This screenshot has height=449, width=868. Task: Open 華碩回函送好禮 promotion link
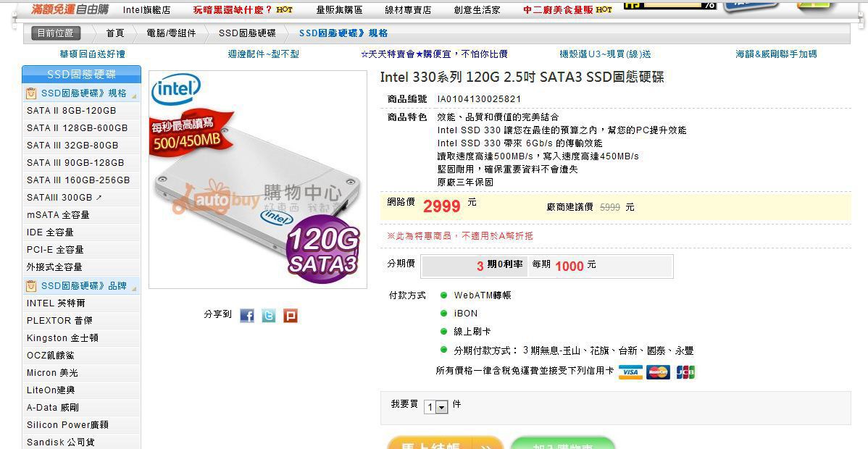[93, 54]
